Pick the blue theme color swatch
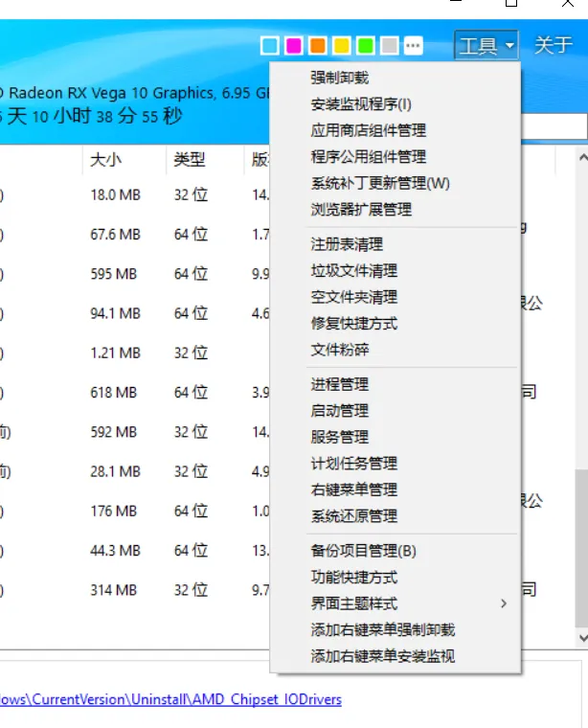 point(270,46)
